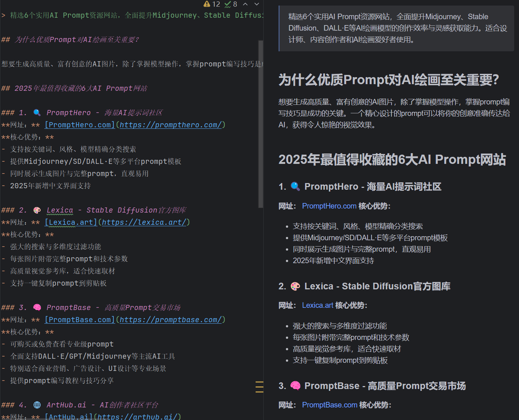
Task: Click the yellow warning stripe marker near scrollbar
Action: tap(259, 386)
